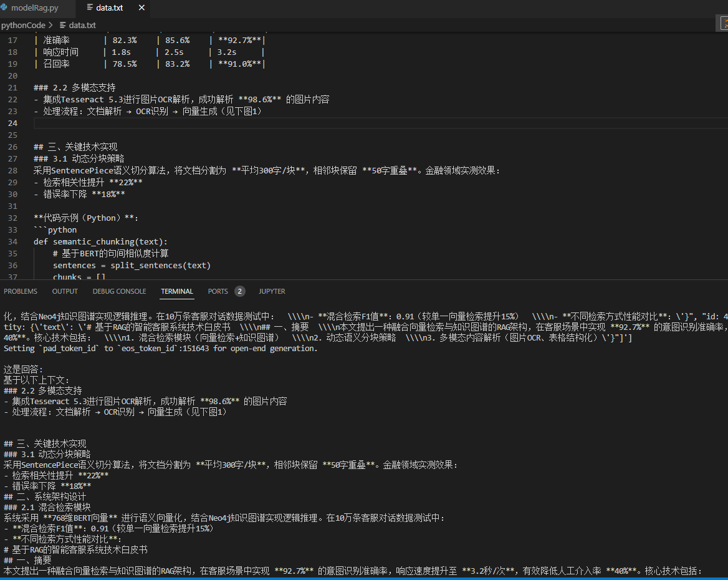Open the pythonCode breadcrumb folder
Image resolution: width=728 pixels, height=580 pixels.
23,25
